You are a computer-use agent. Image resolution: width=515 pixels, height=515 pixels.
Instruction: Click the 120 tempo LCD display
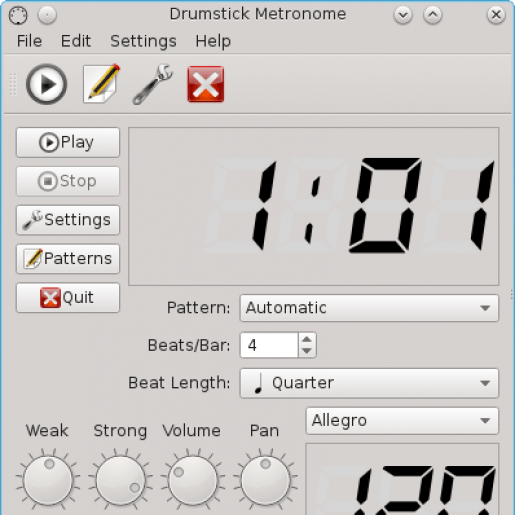click(402, 479)
